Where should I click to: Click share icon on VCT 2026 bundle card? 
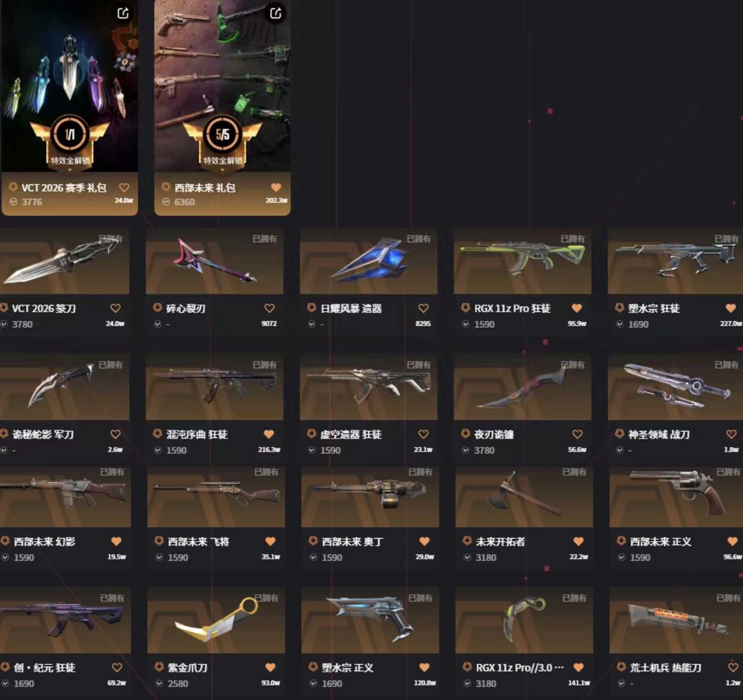click(x=123, y=13)
